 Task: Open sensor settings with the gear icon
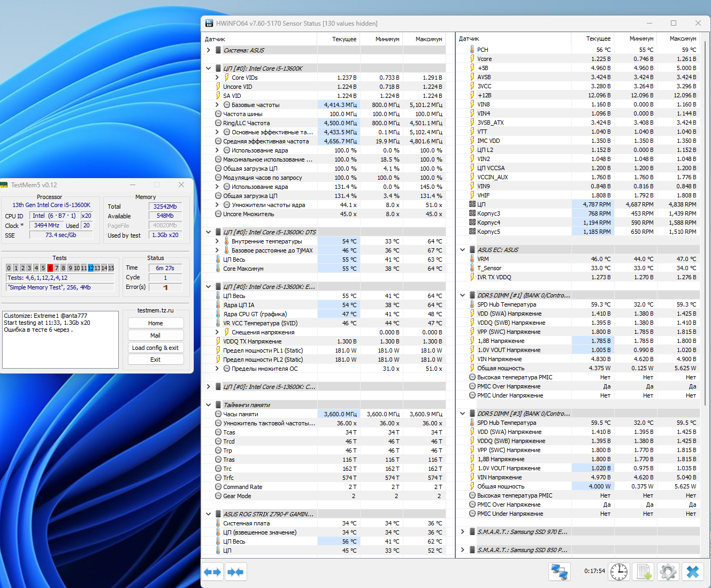[x=668, y=572]
